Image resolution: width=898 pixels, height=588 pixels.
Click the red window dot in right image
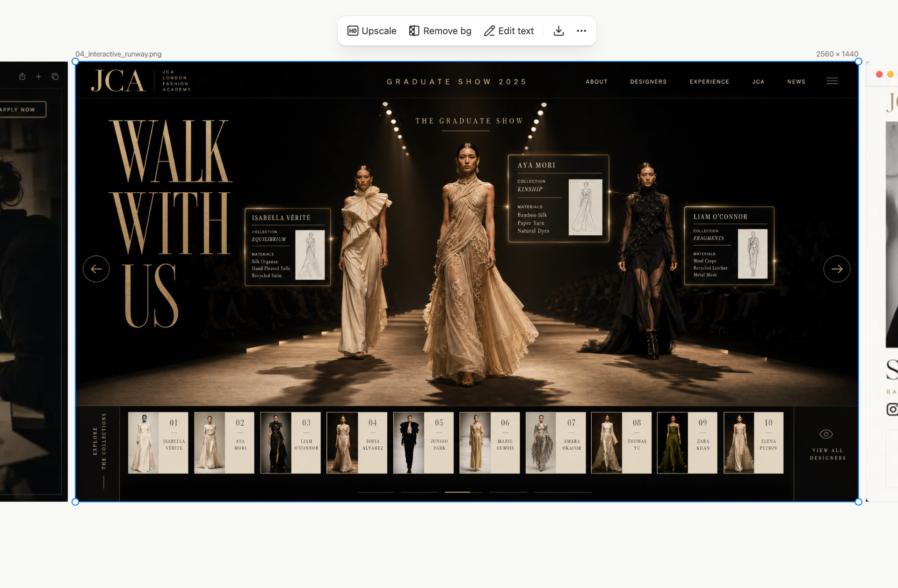[879, 74]
